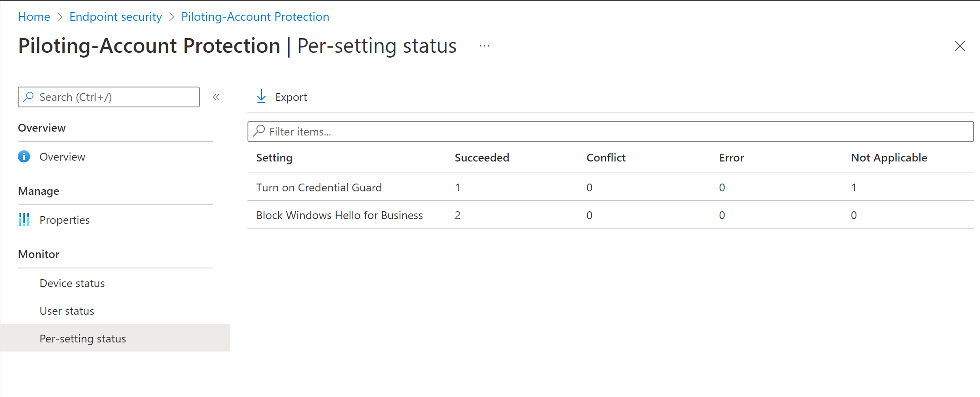Close the Per-setting status blade
This screenshot has width=980, height=397.
[x=960, y=46]
